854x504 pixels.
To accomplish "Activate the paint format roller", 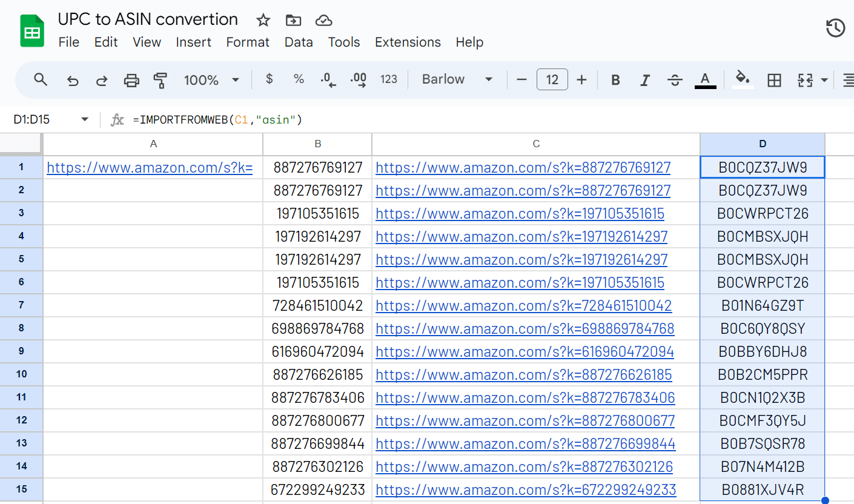I will pos(161,80).
